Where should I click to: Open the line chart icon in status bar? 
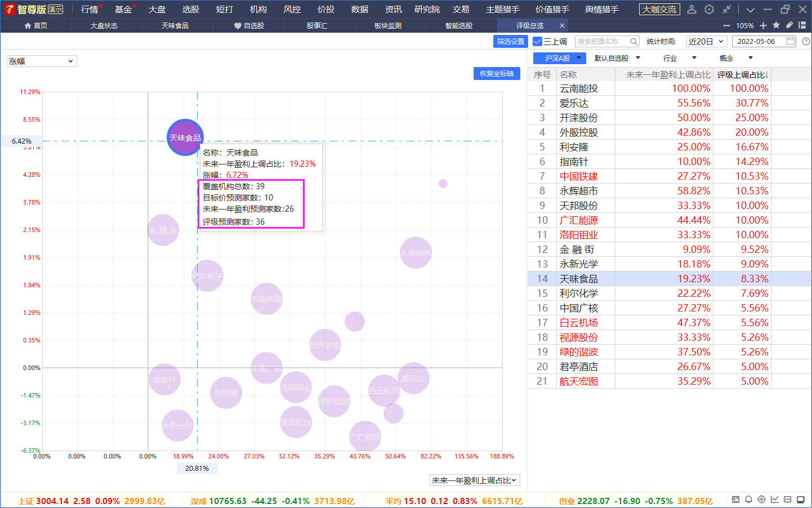pyautogui.click(x=774, y=500)
